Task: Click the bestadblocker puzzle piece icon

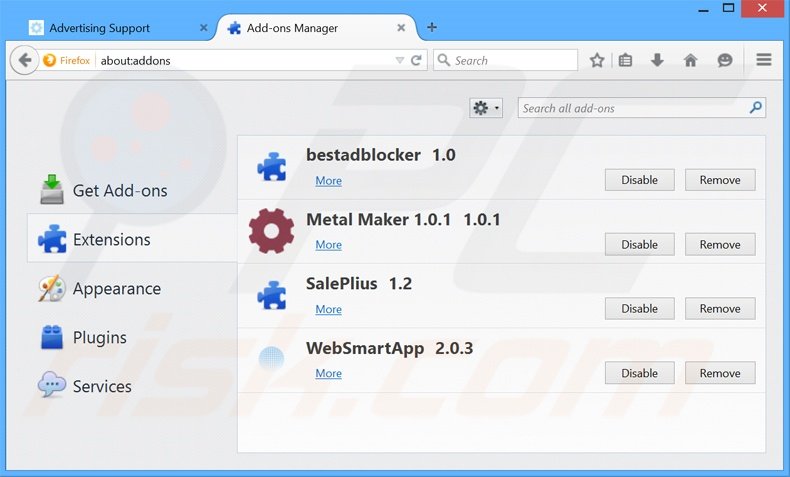Action: 272,166
